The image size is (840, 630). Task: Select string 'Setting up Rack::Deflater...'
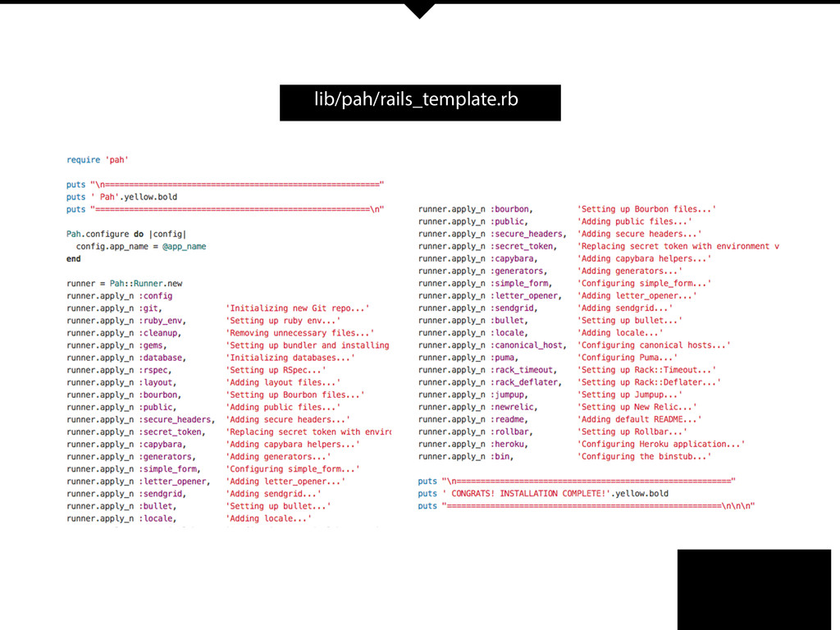(x=649, y=382)
